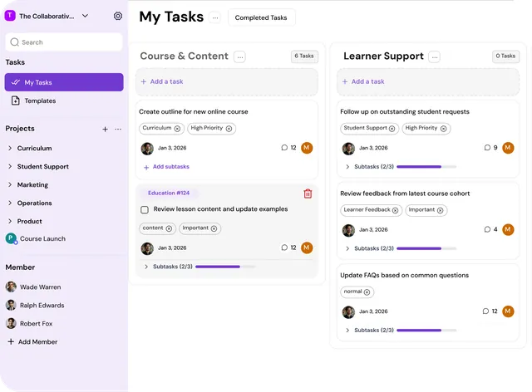Viewport: 532px width, 392px height.
Task: Open Completed Tasks
Action: click(261, 17)
